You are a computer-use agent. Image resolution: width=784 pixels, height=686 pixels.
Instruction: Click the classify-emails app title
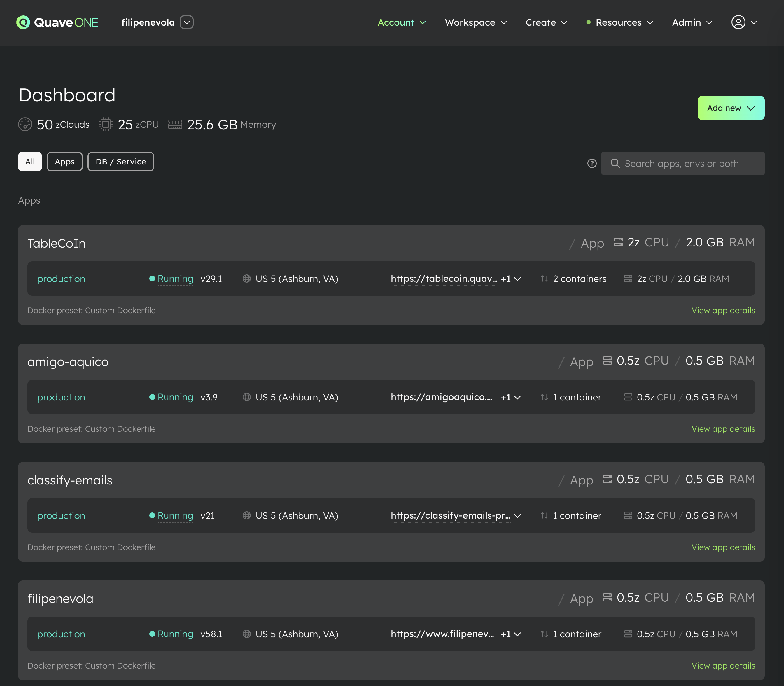[70, 480]
